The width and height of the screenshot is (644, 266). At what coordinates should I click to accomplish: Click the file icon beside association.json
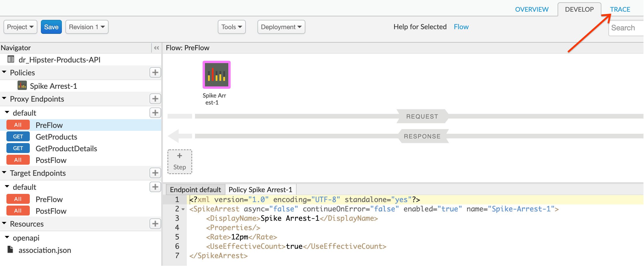click(x=11, y=249)
